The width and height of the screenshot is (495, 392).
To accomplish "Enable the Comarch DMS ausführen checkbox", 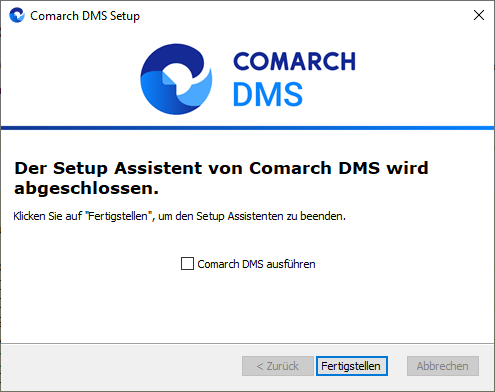I will click(187, 264).
